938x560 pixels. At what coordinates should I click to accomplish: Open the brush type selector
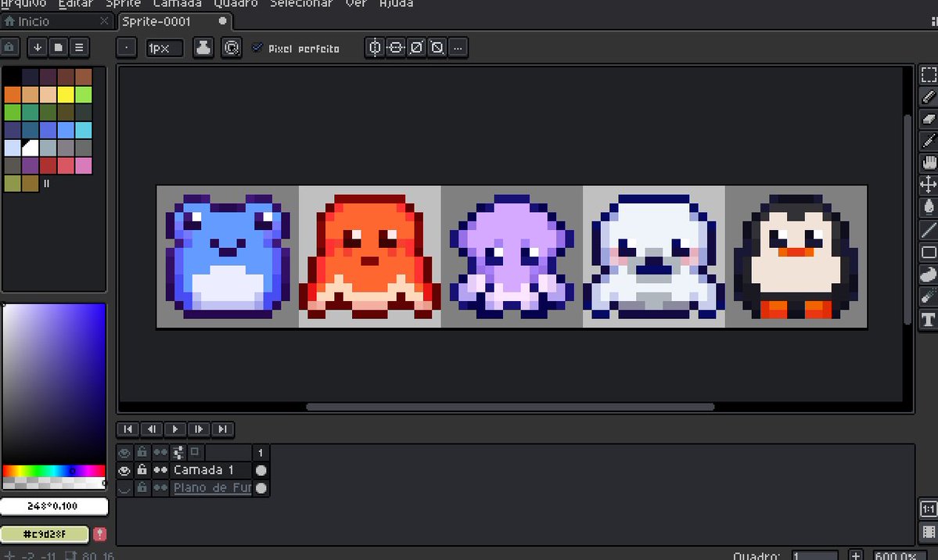tap(126, 48)
